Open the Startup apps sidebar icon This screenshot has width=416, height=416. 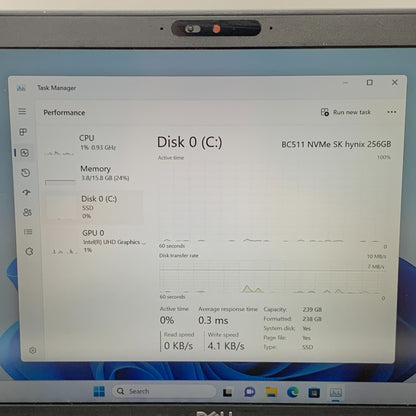pos(27,192)
